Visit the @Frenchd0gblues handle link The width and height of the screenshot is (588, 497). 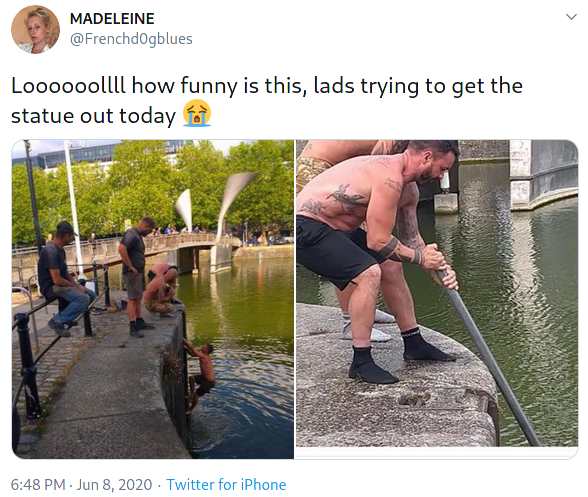131,39
